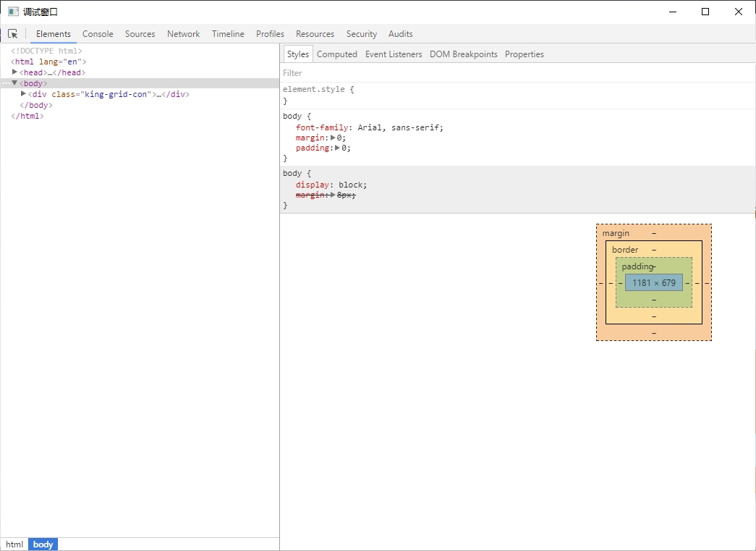View the DOM Breakpoints pane
This screenshot has height=551, width=756.
tap(463, 54)
